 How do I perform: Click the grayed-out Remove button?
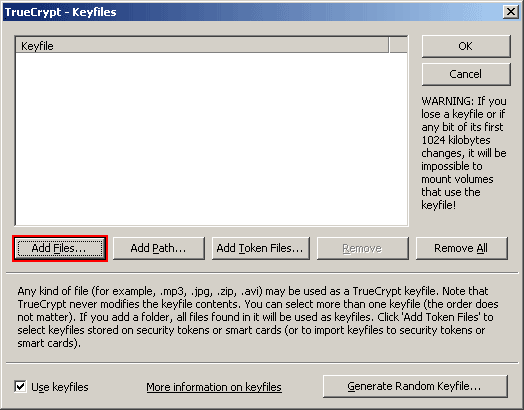(363, 248)
